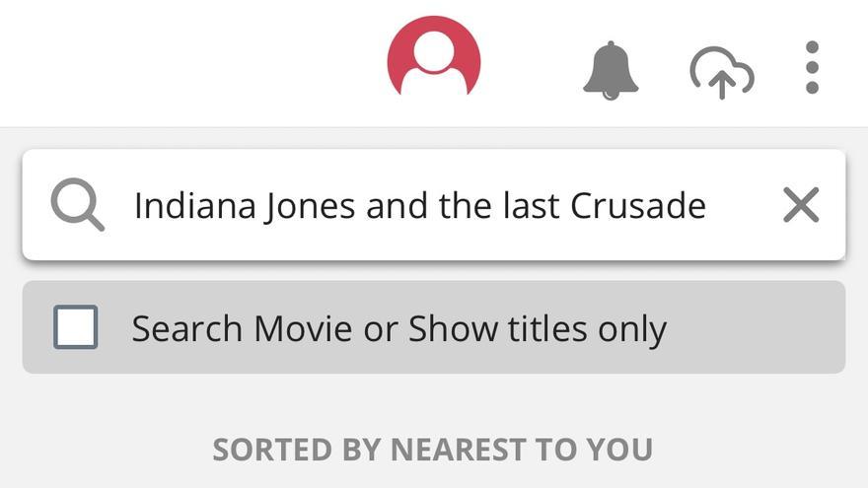Open the user profile avatar

pos(433,60)
